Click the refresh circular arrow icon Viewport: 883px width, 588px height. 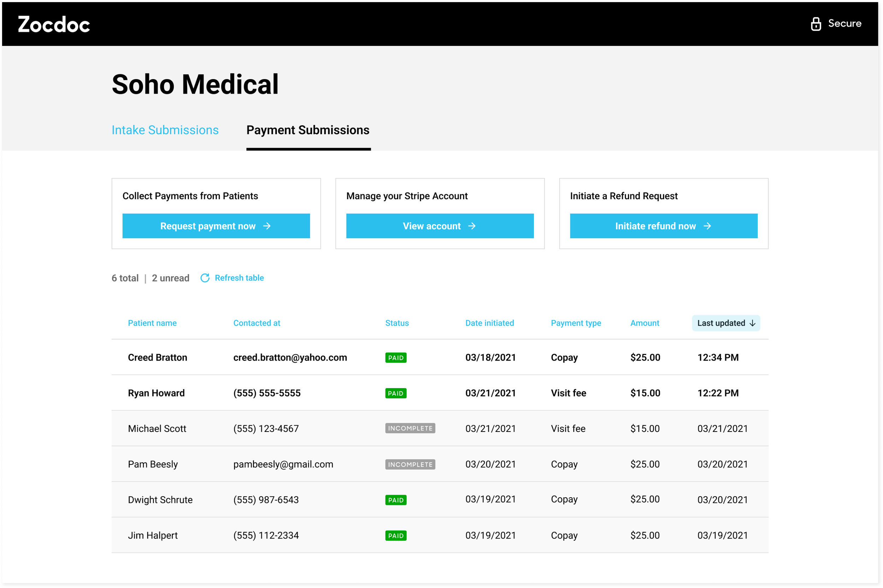point(205,278)
